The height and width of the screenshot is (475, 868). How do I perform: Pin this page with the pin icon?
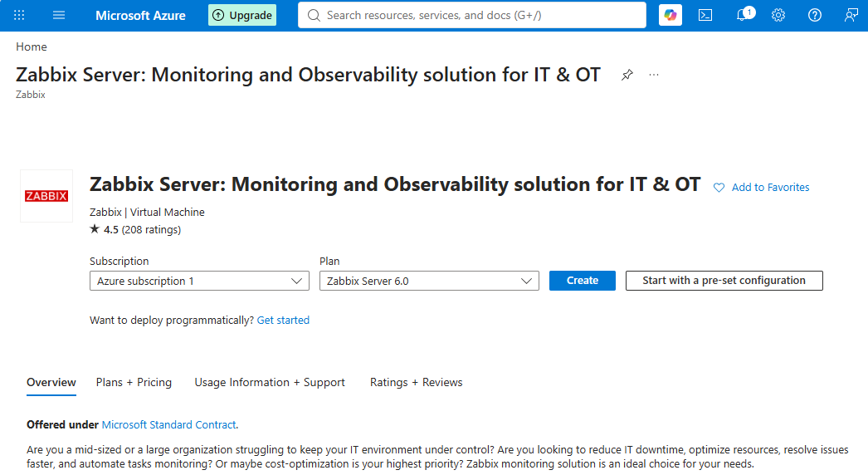627,75
